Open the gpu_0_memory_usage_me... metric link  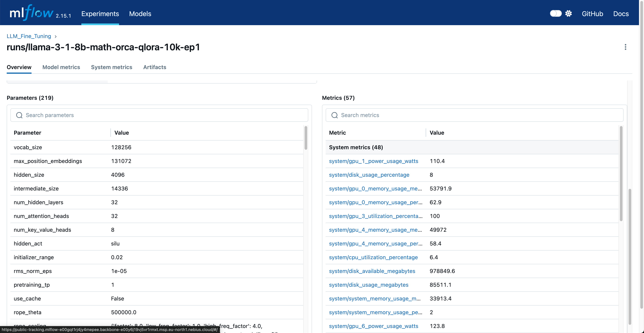tap(375, 188)
